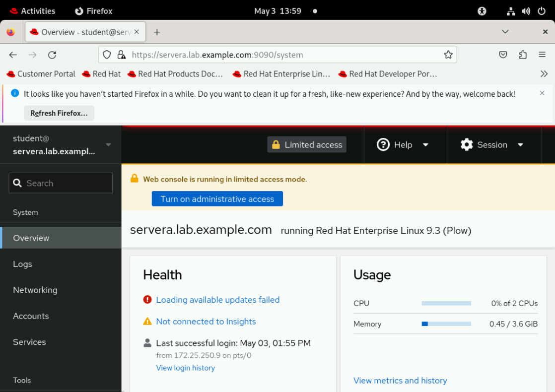555x392 pixels.
Task: Show more bookmarks with the chevron icon
Action: (544, 74)
